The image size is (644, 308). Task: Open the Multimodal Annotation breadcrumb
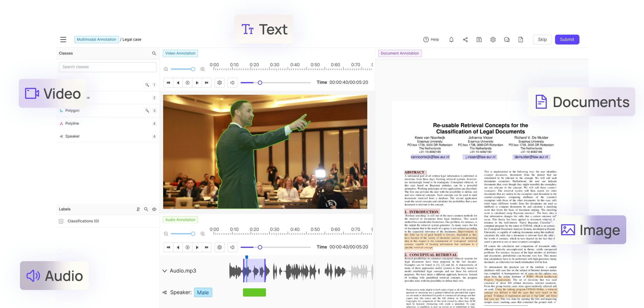coord(96,39)
